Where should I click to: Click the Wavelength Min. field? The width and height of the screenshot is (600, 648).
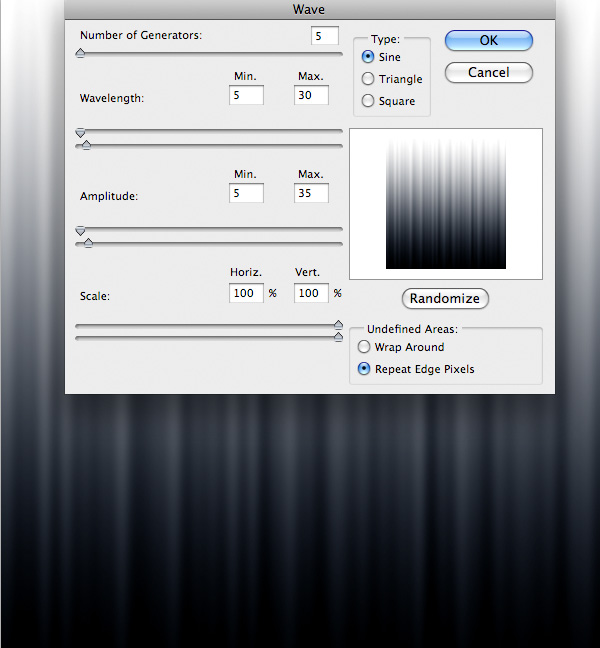click(246, 95)
